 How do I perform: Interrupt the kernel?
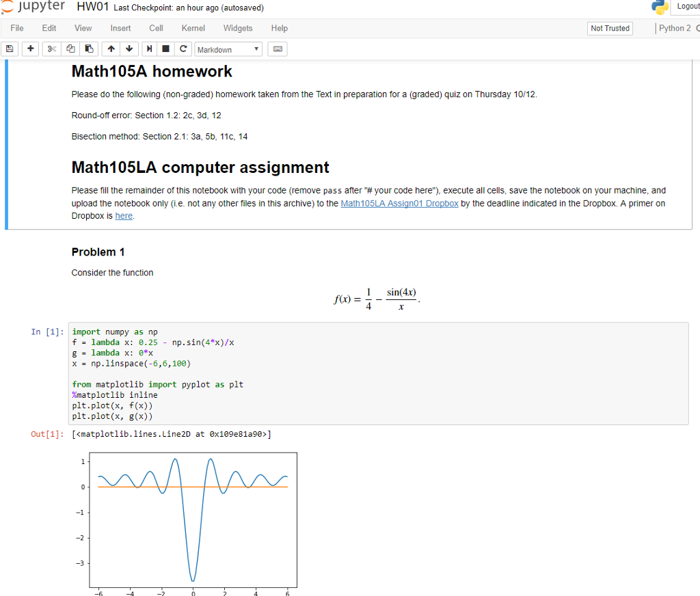tap(165, 49)
